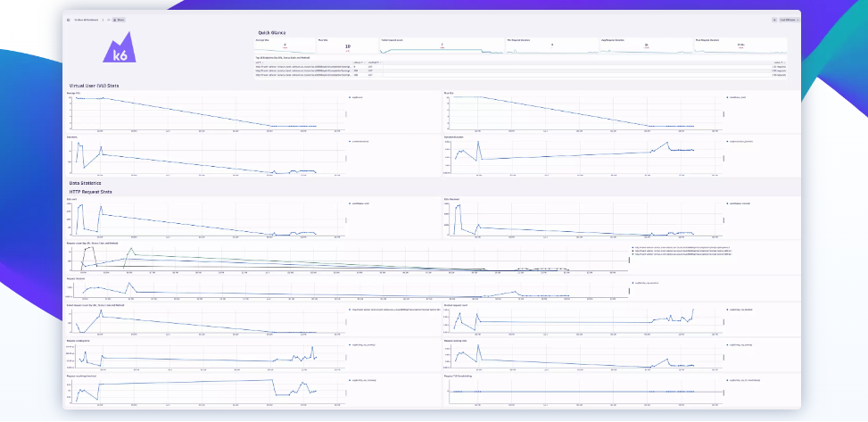Click the Iteration Duration chart title
This screenshot has width=868, height=422.
click(x=455, y=137)
